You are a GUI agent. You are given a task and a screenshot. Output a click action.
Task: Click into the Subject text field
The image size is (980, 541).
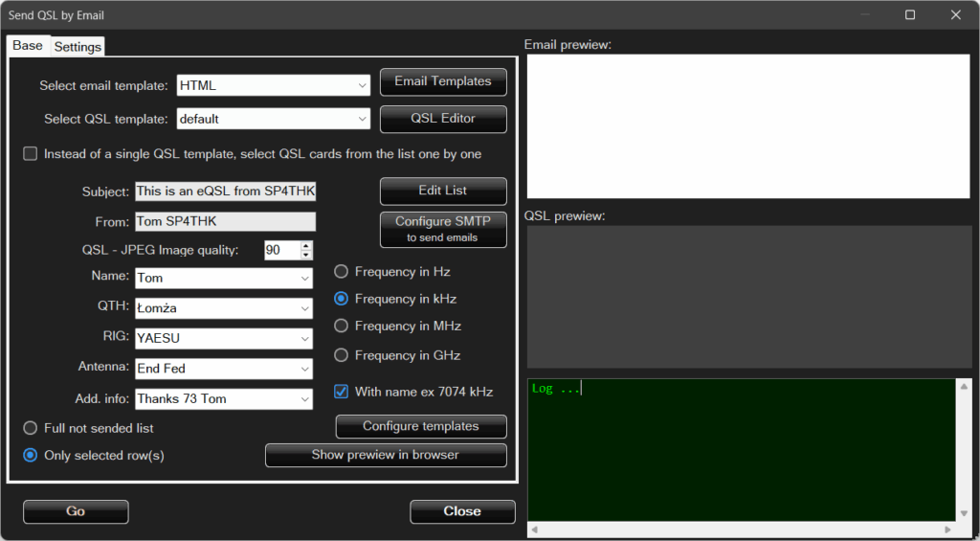click(225, 192)
